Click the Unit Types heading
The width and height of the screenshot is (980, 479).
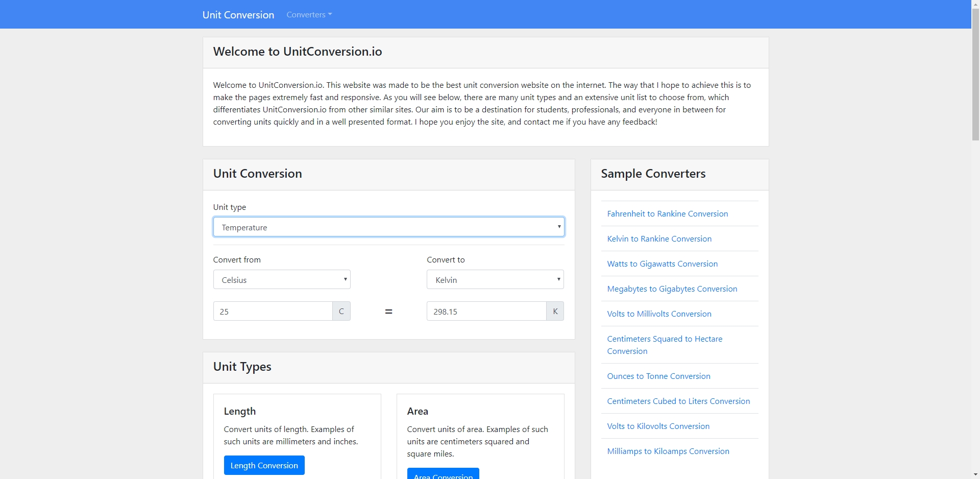click(x=242, y=367)
